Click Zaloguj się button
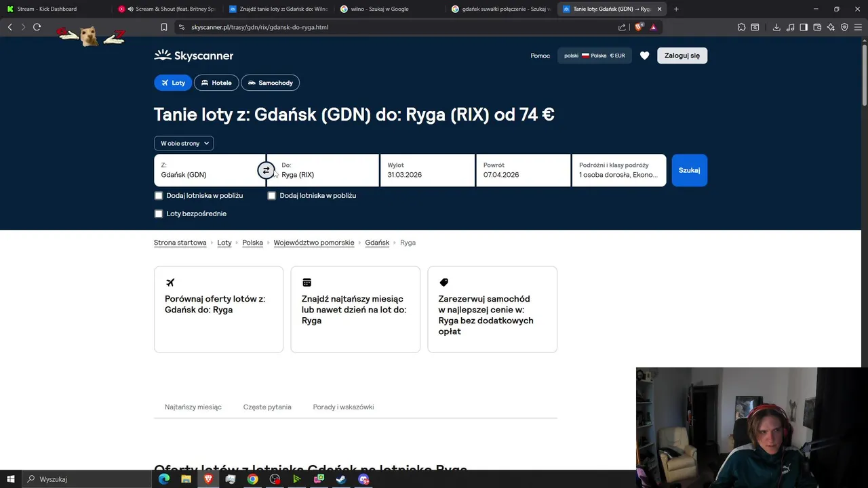Viewport: 868px width, 488px height. (x=682, y=56)
